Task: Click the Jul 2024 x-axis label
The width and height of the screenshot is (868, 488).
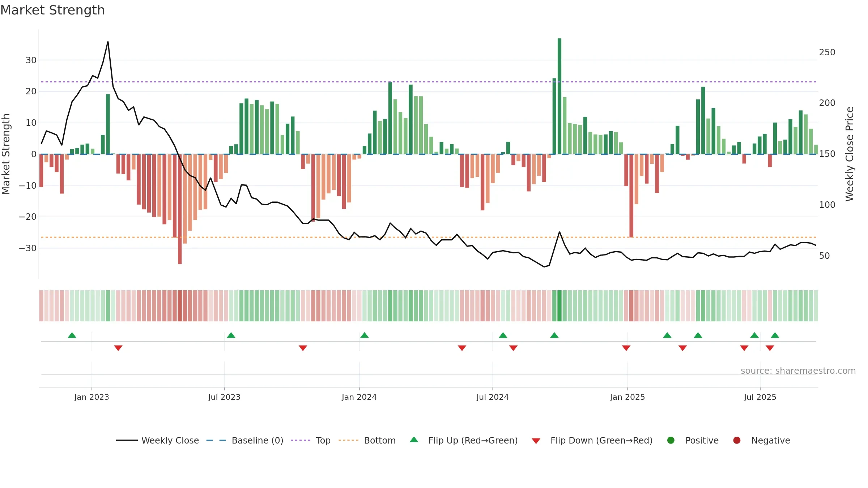Action: click(493, 397)
